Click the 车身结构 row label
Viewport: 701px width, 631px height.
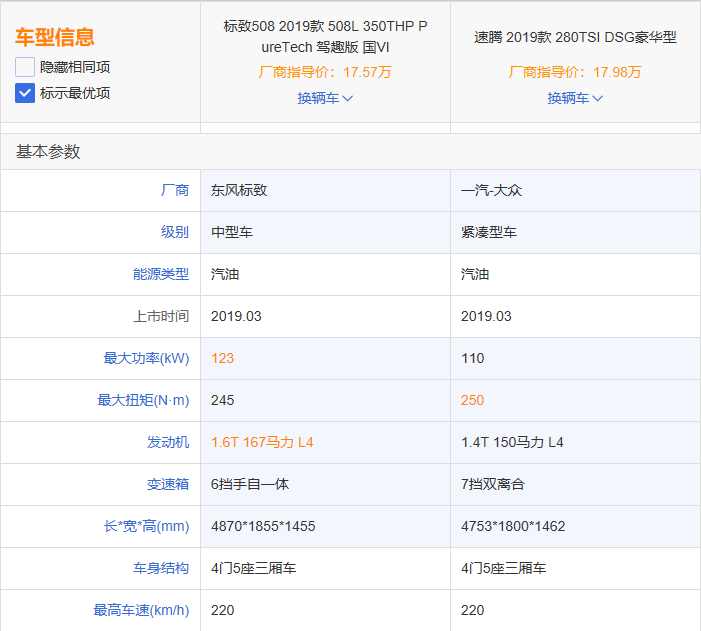(160, 568)
